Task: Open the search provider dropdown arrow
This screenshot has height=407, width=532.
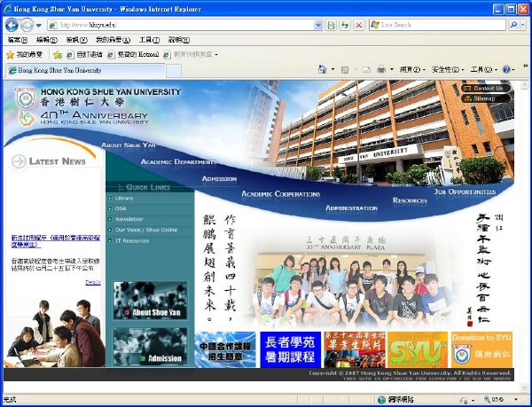Action: pyautogui.click(x=523, y=25)
